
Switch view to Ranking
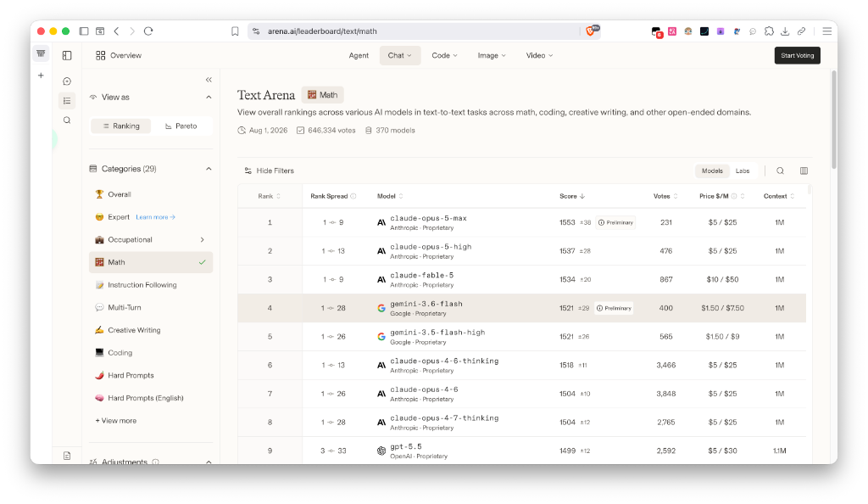(x=121, y=126)
